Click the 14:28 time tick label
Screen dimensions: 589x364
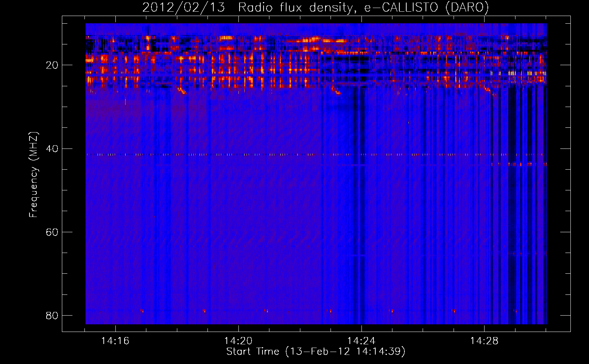point(484,341)
